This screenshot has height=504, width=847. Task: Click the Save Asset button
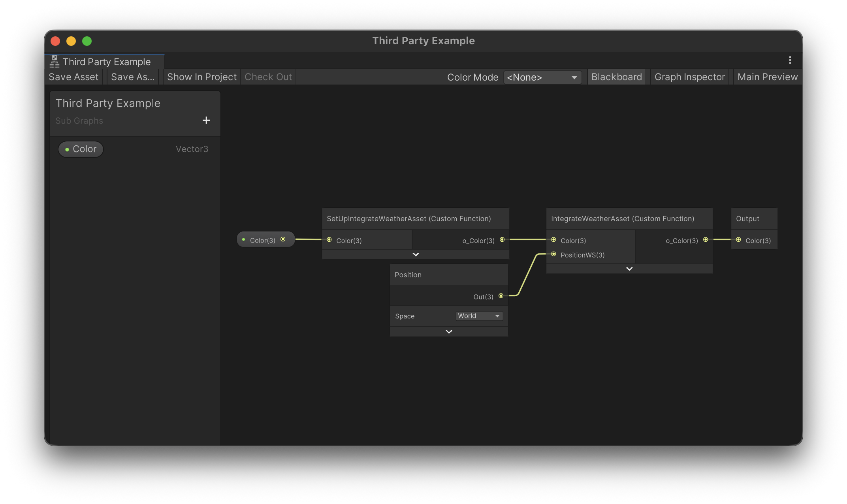[73, 77]
